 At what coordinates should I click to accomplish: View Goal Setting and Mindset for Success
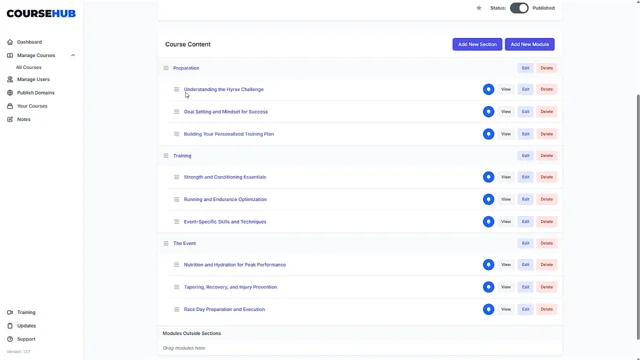point(506,112)
